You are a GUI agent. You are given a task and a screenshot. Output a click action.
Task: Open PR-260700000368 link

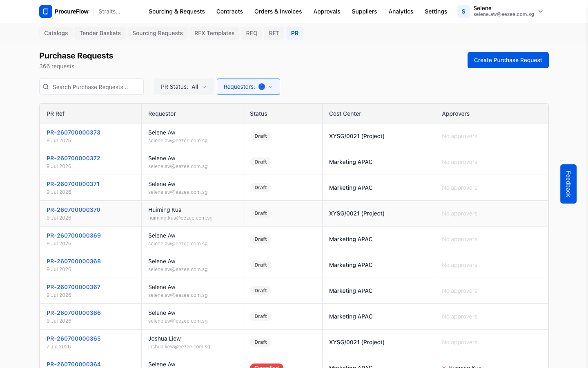73,261
